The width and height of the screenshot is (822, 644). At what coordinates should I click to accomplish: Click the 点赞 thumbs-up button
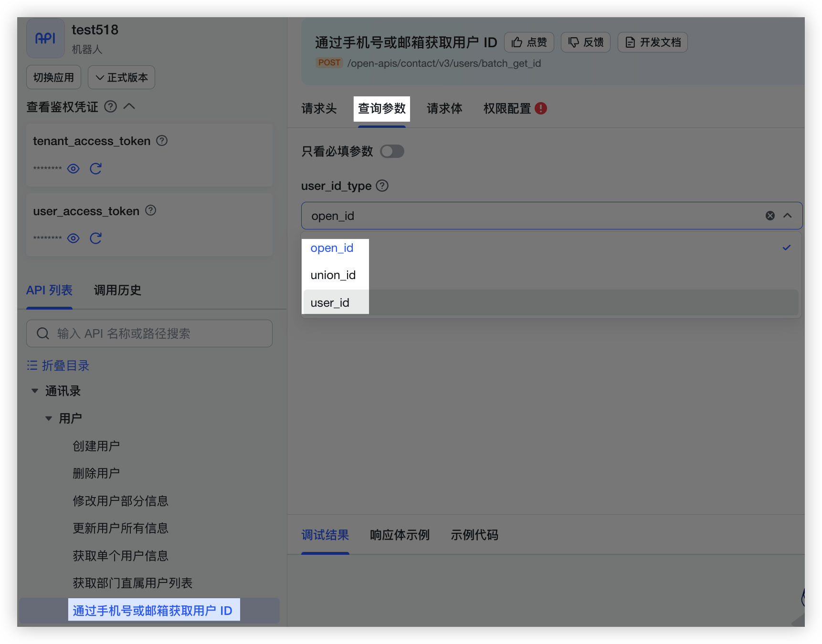tap(529, 42)
